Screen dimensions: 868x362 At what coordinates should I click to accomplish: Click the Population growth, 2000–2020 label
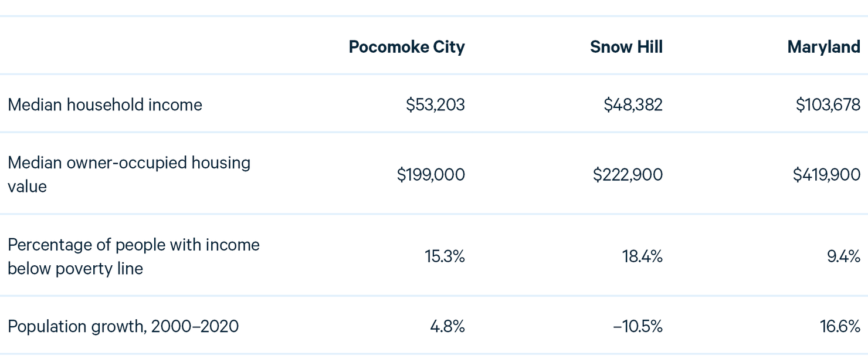[x=123, y=326]
